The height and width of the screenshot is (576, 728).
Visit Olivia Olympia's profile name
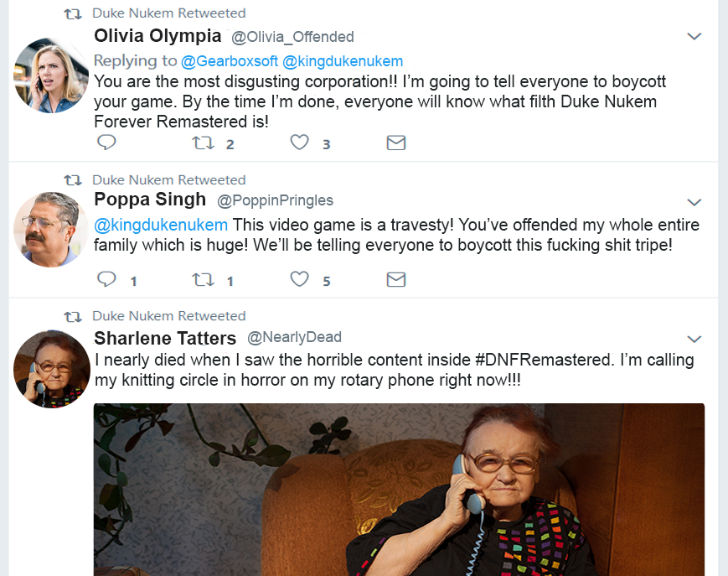pos(157,36)
